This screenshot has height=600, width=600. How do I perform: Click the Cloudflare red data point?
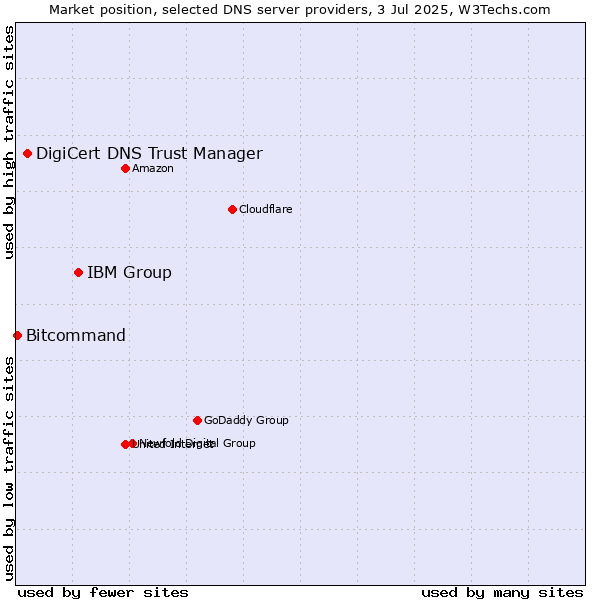tap(232, 209)
